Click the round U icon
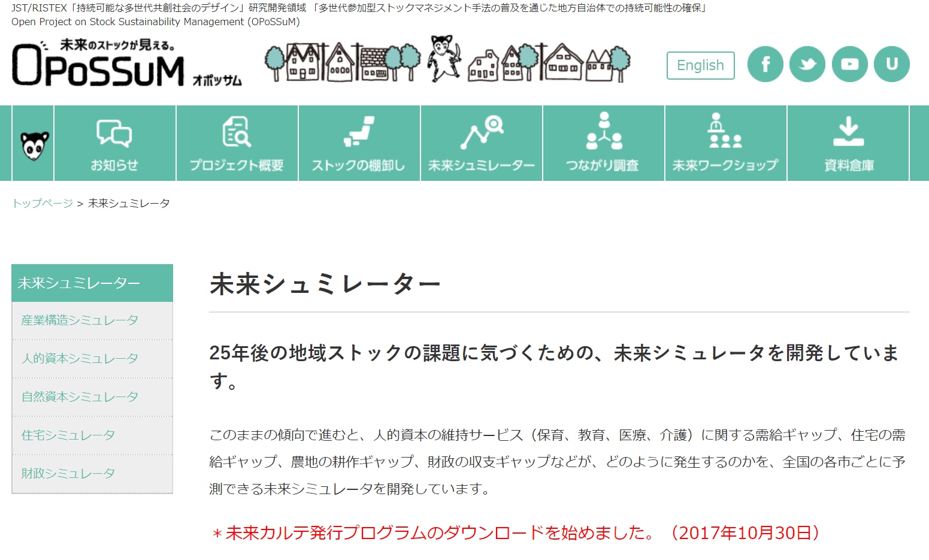Screen dimensions: 929x560 [x=891, y=64]
